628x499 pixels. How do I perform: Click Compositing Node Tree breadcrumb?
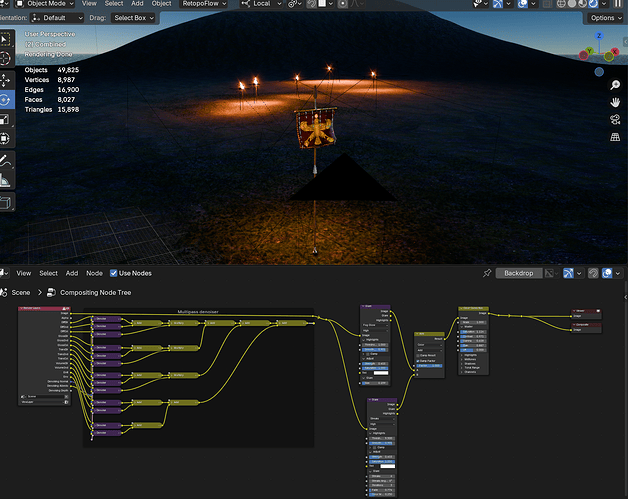point(95,292)
